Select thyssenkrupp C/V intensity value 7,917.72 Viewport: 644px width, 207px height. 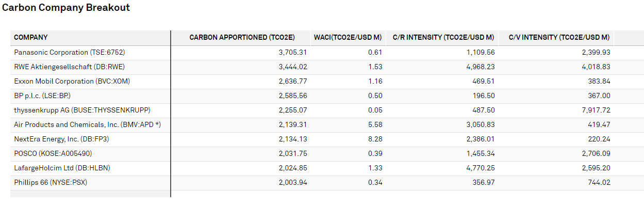pyautogui.click(x=596, y=110)
